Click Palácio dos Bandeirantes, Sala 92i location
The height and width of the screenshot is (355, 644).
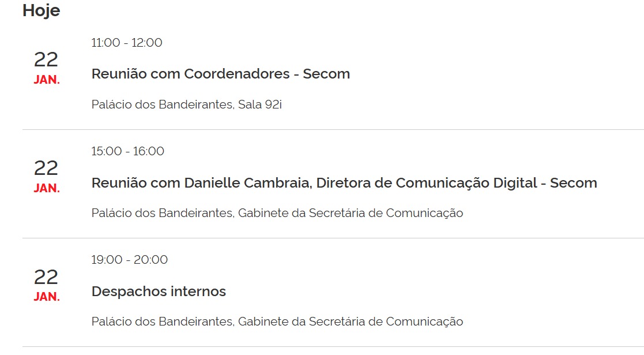187,104
